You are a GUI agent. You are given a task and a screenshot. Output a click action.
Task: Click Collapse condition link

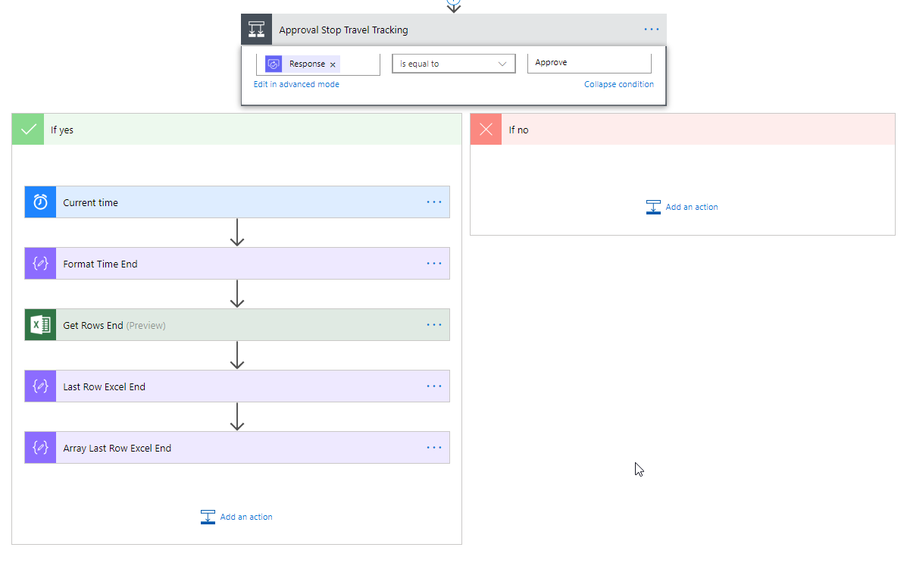pyautogui.click(x=618, y=84)
